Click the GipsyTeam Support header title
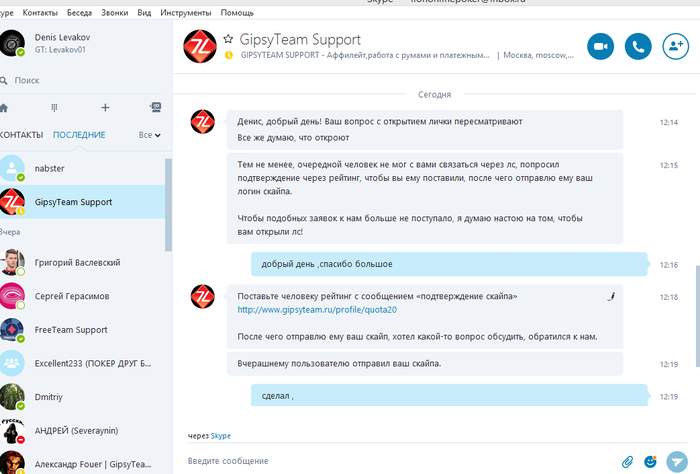 click(300, 39)
